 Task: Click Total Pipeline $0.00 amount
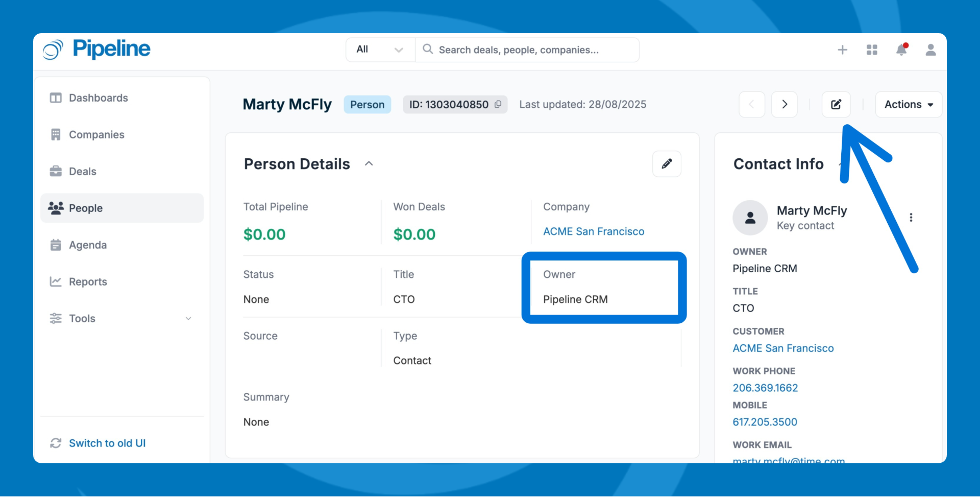pos(264,234)
